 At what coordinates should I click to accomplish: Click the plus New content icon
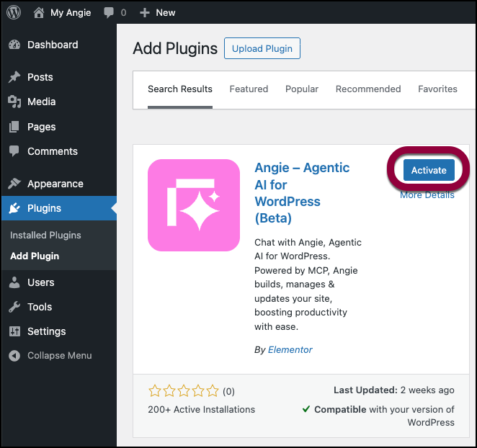[x=144, y=12]
